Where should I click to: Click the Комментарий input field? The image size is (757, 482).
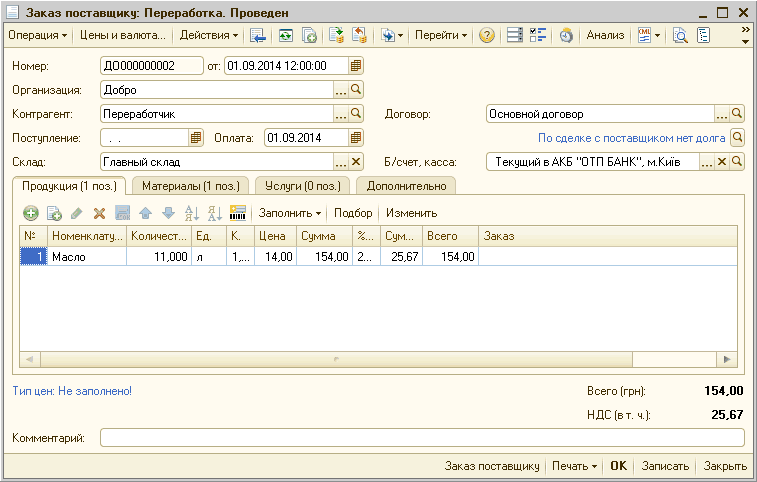(422, 438)
